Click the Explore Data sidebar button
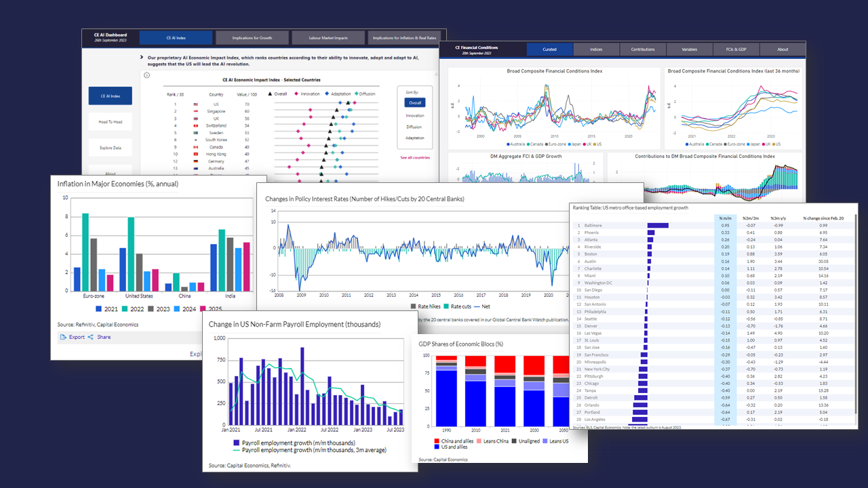Viewport: 868px width, 488px height. tap(110, 147)
